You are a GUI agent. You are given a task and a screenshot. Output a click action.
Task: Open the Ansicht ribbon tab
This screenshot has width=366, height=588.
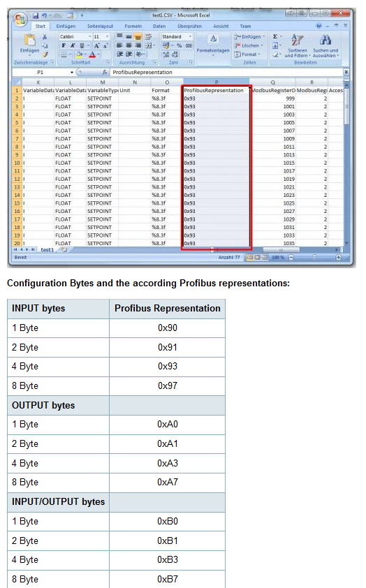[x=221, y=27]
